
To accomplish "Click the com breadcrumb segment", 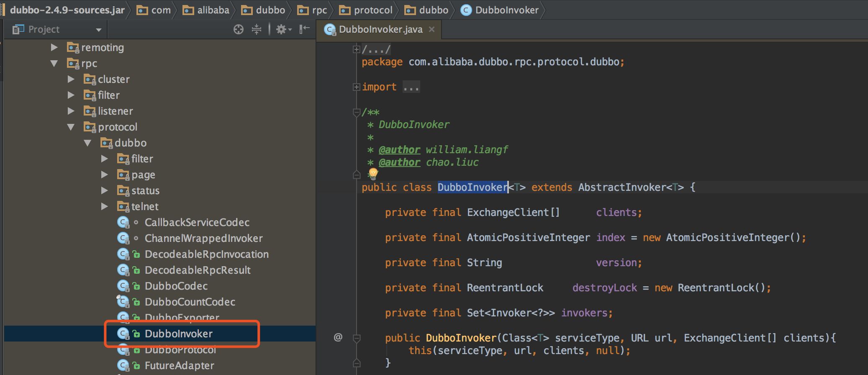I will [154, 10].
